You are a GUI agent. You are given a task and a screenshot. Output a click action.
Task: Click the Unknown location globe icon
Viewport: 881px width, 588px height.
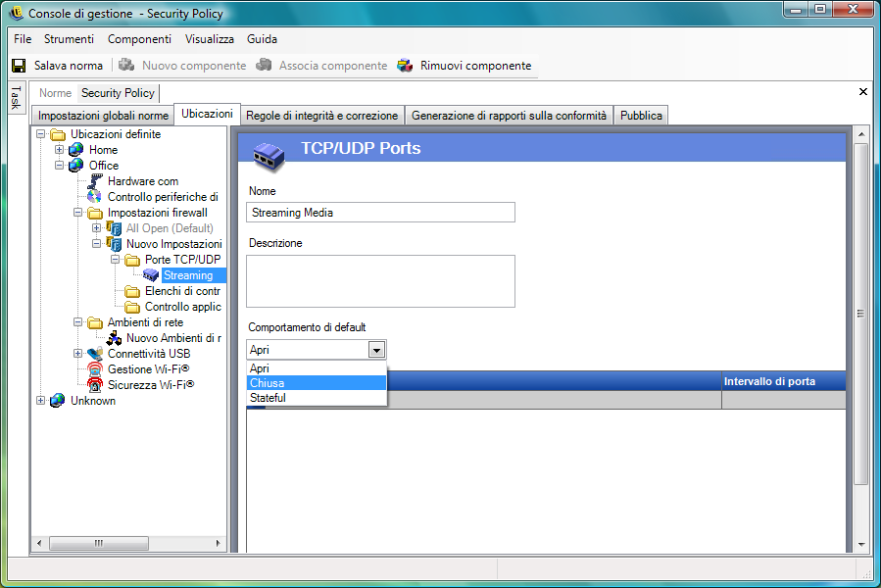pyautogui.click(x=57, y=401)
